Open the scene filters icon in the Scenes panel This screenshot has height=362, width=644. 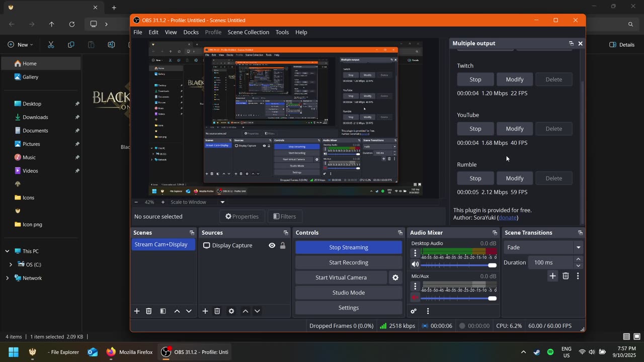pyautogui.click(x=163, y=311)
